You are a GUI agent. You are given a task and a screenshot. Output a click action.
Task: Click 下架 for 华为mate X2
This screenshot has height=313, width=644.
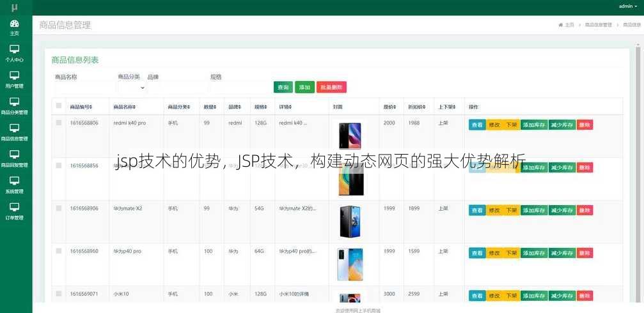pyautogui.click(x=512, y=210)
